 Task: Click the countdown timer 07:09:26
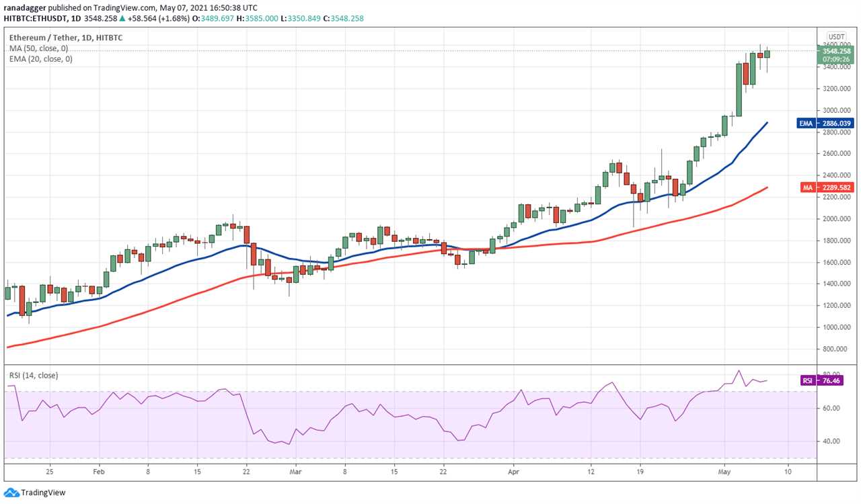[837, 58]
